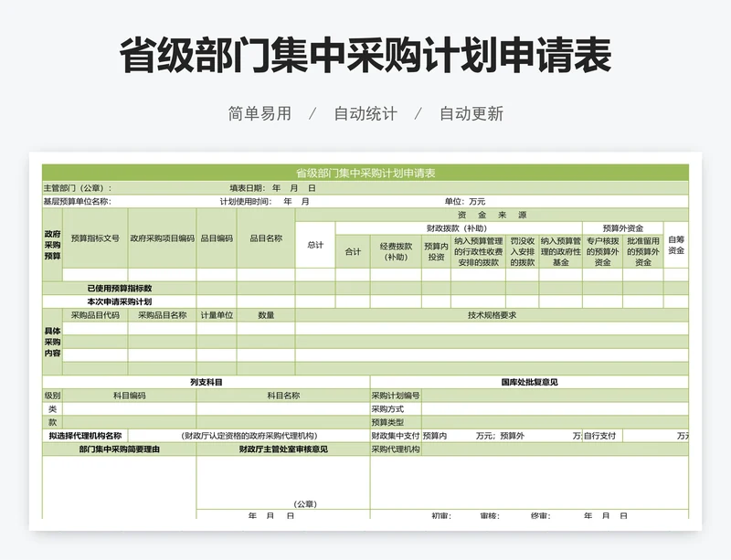Select the 计量单位 column header

(217, 315)
